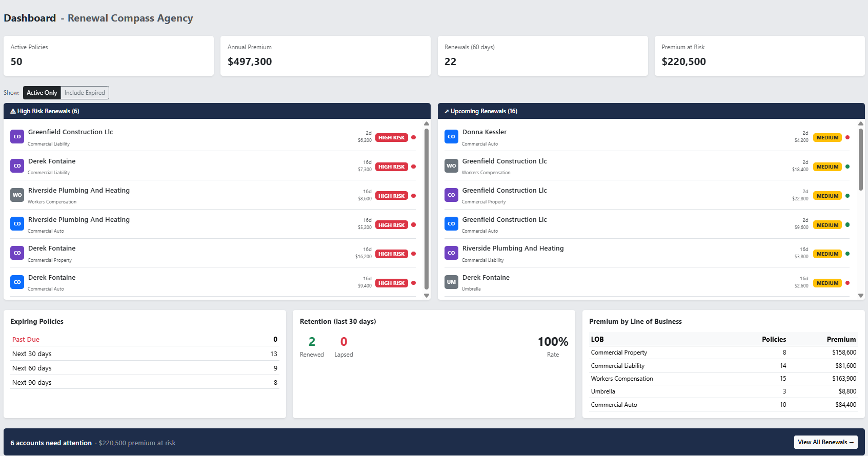Click the Premium column header
868x456 pixels.
pos(841,339)
